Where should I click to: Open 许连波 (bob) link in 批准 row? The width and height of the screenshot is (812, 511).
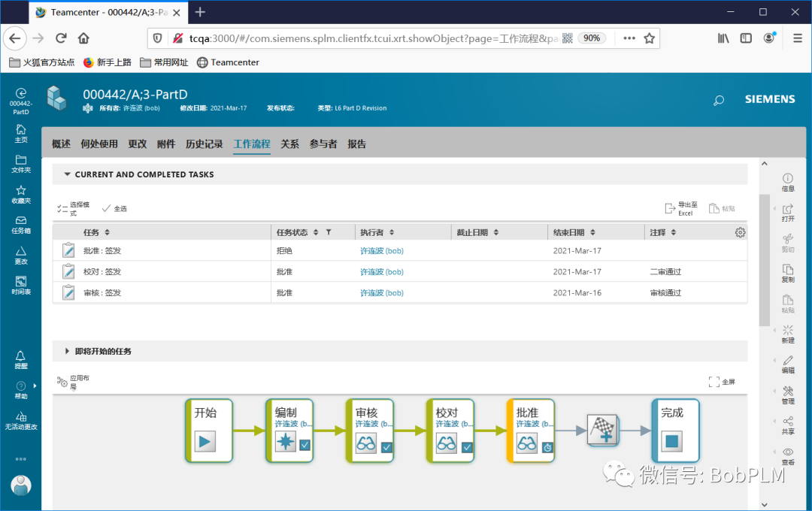(382, 250)
